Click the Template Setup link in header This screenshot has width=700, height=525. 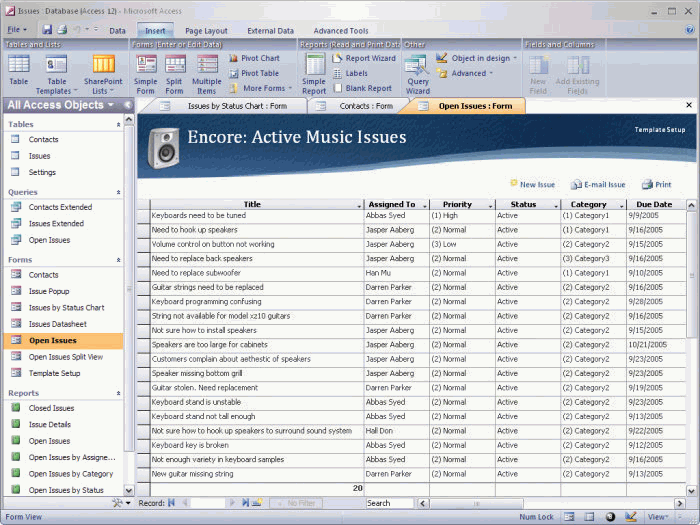(660, 129)
